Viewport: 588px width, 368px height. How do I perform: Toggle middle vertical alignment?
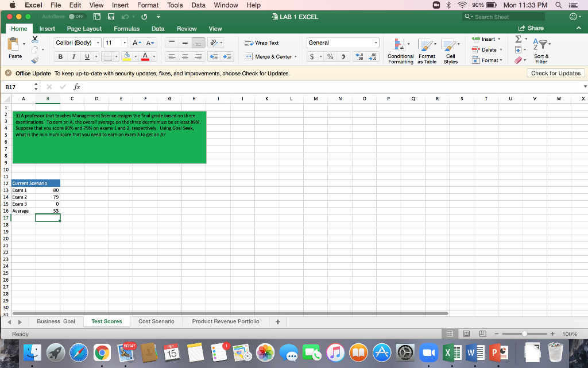click(185, 43)
